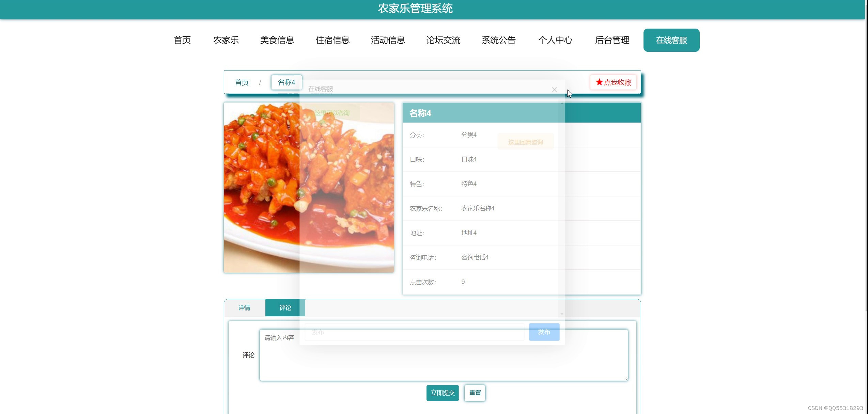
Task: Close the online customer service chat overlay
Action: (554, 90)
